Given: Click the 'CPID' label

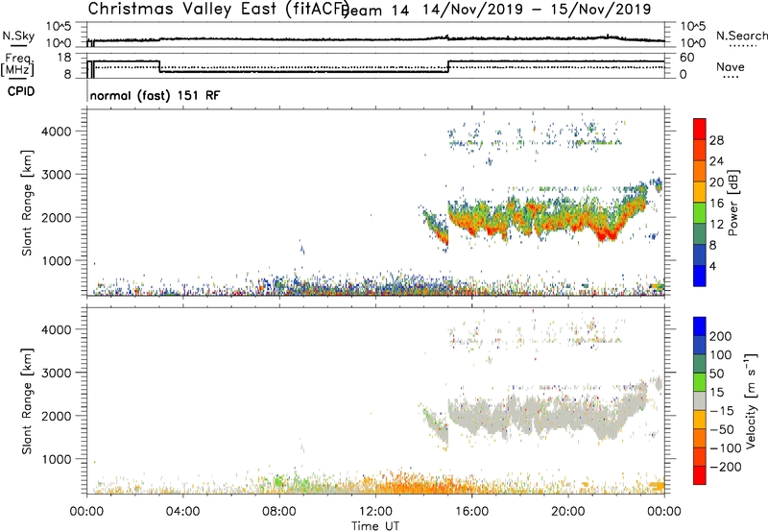Looking at the screenshot, I should coord(21,91).
